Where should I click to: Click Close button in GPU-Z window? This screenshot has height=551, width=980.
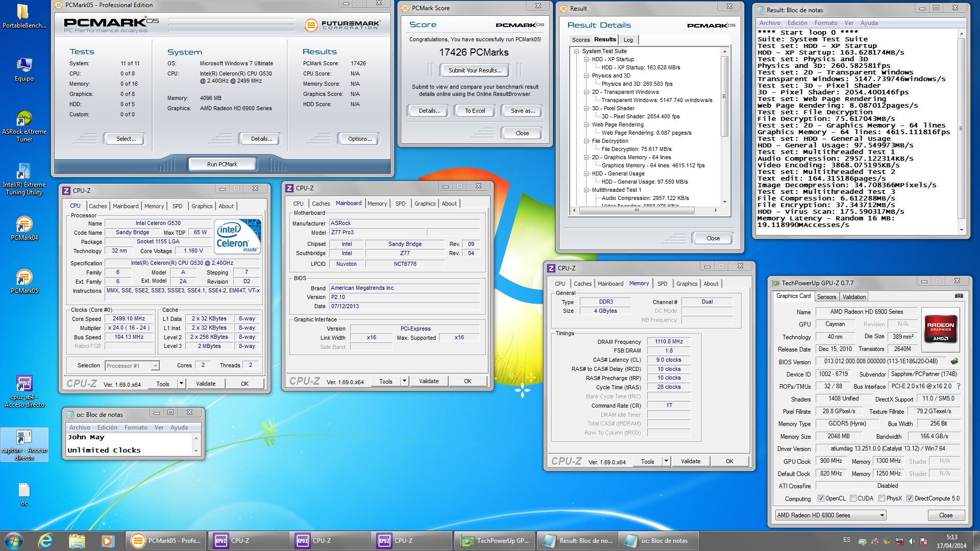click(946, 515)
